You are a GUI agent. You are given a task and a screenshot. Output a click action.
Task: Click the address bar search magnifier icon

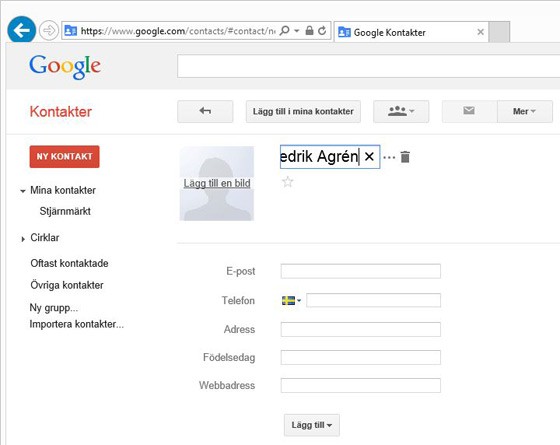[285, 31]
